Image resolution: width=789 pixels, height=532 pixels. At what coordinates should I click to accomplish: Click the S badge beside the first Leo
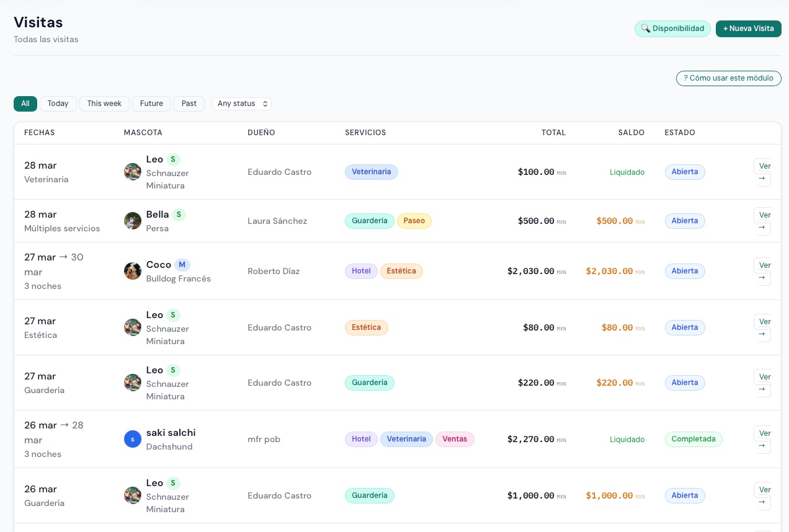[x=173, y=159]
